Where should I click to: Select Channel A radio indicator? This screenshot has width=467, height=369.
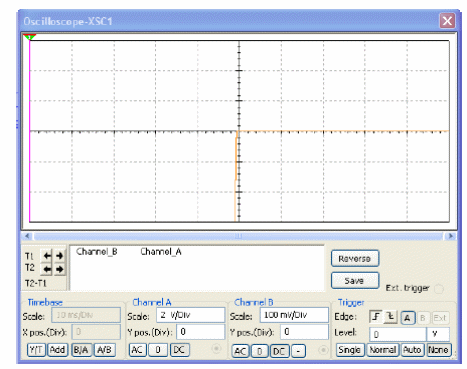pos(216,349)
